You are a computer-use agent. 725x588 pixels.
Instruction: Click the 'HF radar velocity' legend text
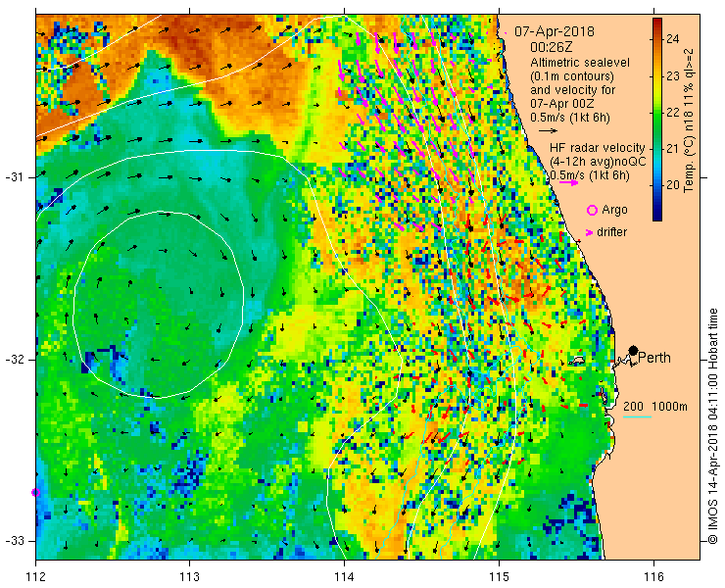pyautogui.click(x=597, y=148)
